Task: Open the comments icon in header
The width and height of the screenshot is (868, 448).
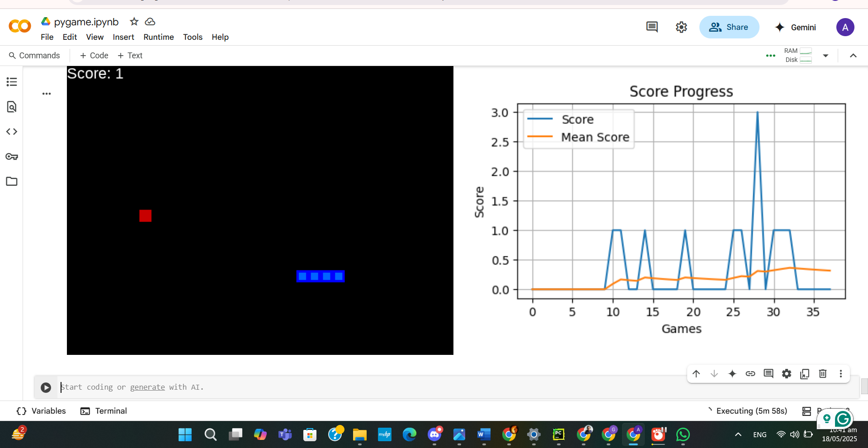Action: click(652, 27)
